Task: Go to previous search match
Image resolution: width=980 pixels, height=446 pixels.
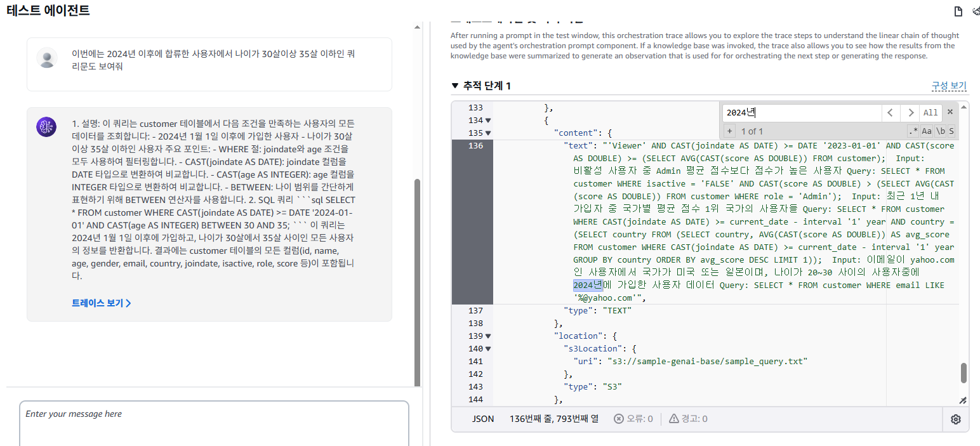Action: [x=890, y=112]
